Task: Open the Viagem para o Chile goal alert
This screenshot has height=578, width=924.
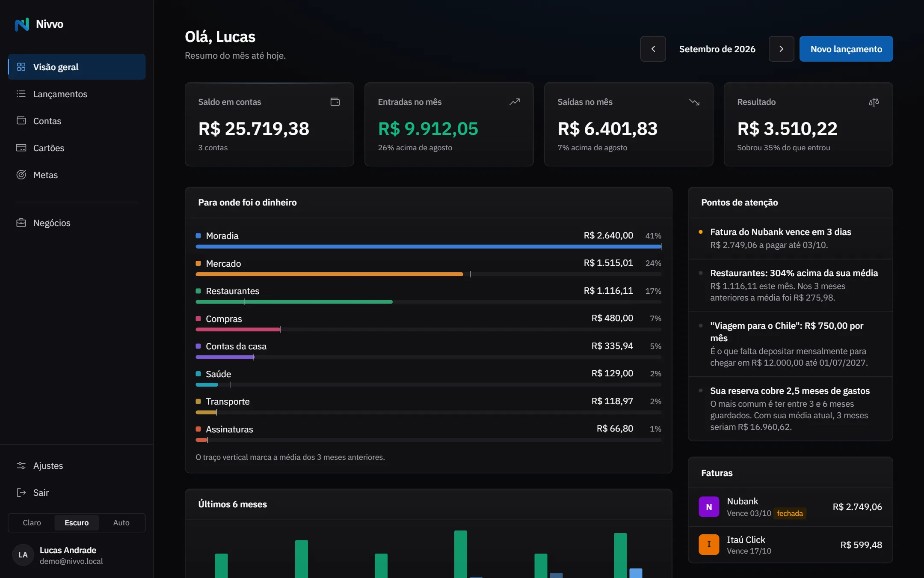Action: click(791, 344)
